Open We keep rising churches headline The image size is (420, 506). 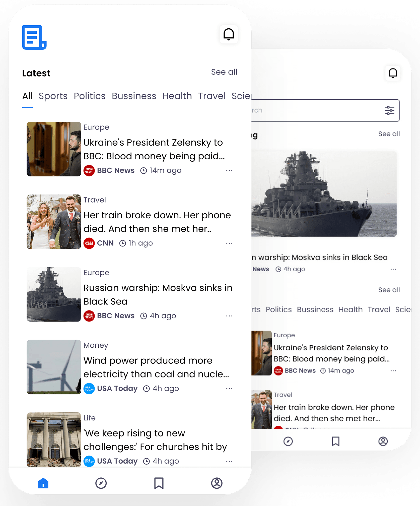[x=155, y=440]
